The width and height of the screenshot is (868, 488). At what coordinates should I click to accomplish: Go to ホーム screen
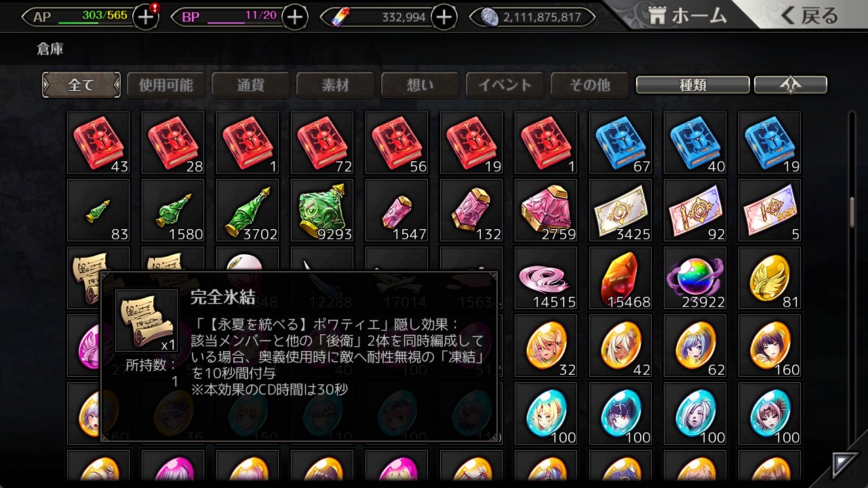[687, 16]
